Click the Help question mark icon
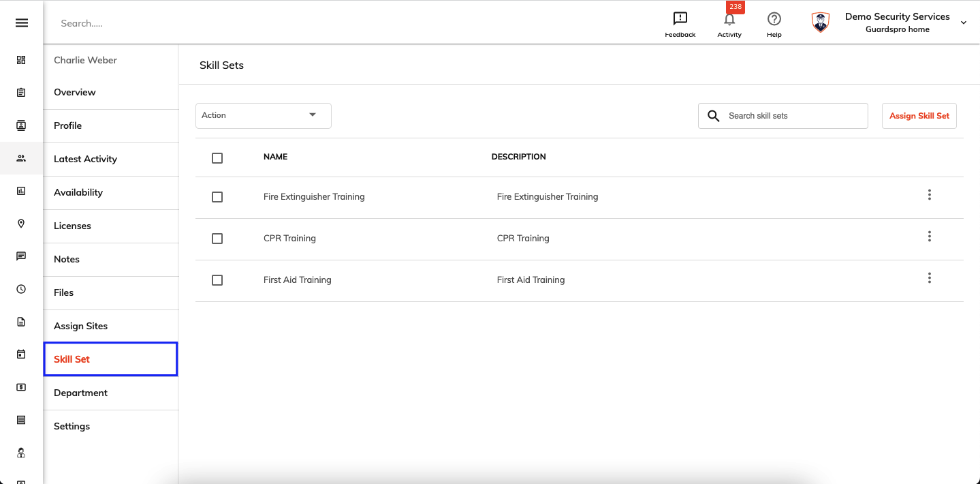Viewport: 980px width, 484px height. [774, 19]
